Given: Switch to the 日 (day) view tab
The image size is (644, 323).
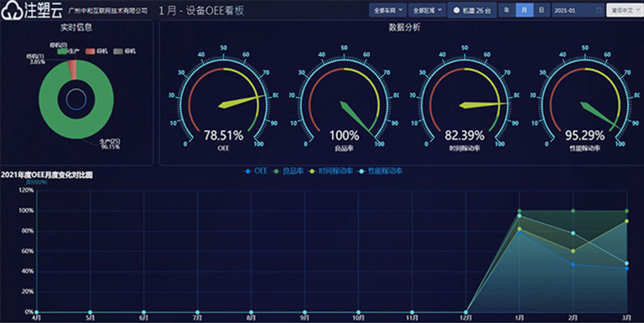Looking at the screenshot, I should (x=542, y=10).
